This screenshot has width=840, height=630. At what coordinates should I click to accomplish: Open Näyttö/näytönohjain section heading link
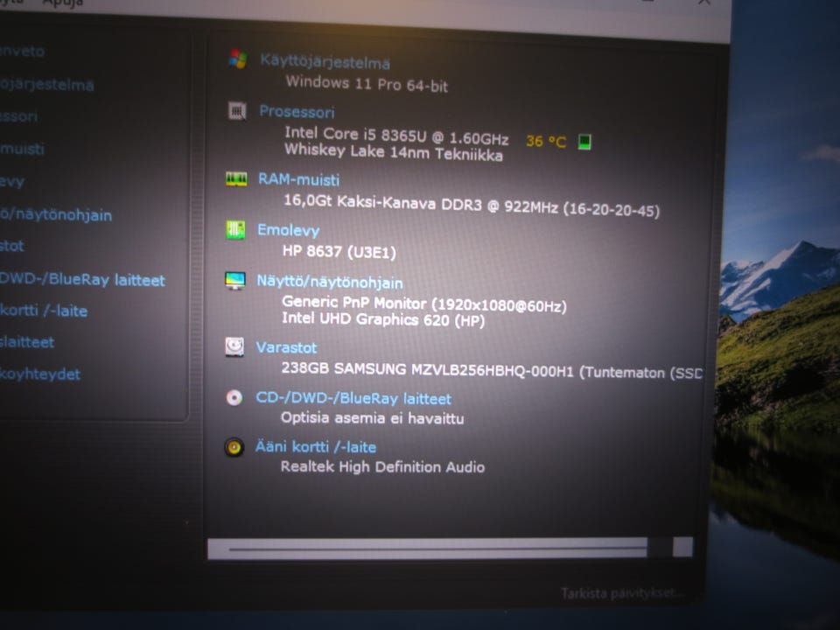[330, 282]
